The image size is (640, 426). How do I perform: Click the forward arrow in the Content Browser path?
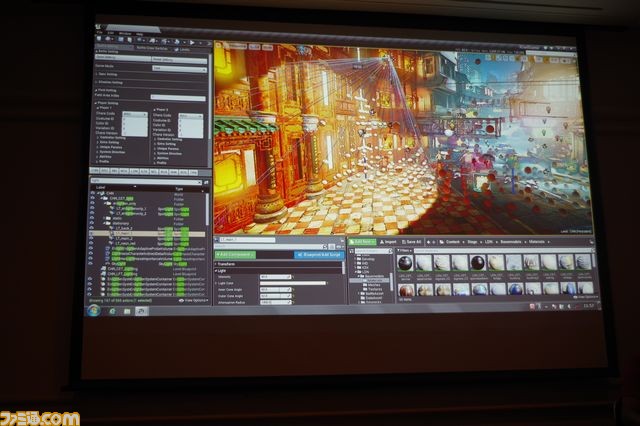pyautogui.click(x=434, y=242)
